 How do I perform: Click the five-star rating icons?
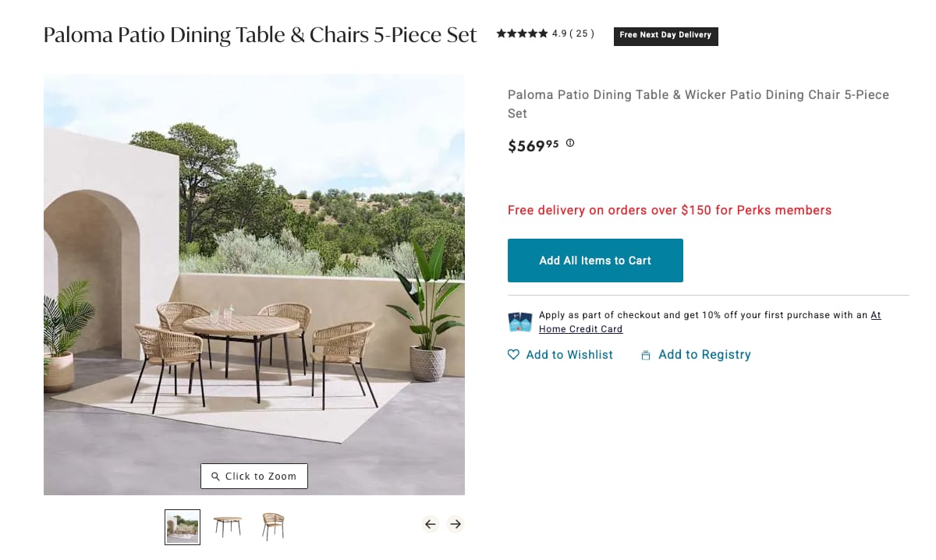point(522,34)
